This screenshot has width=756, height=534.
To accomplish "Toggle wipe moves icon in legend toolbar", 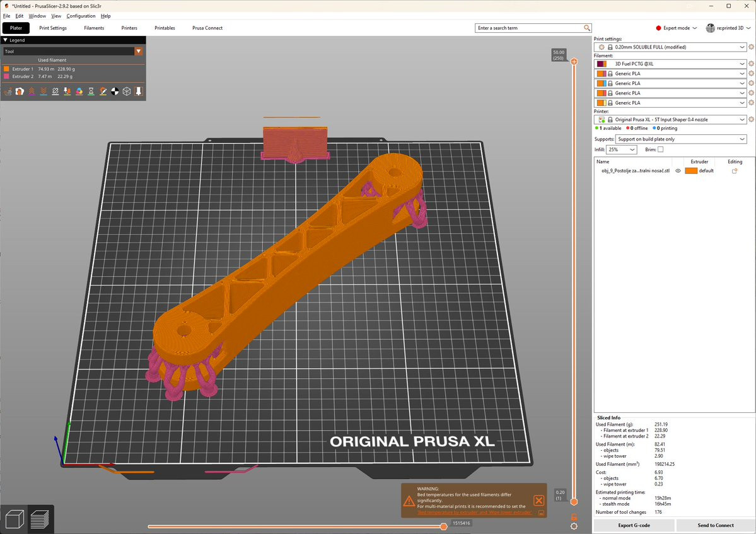I will pos(20,91).
